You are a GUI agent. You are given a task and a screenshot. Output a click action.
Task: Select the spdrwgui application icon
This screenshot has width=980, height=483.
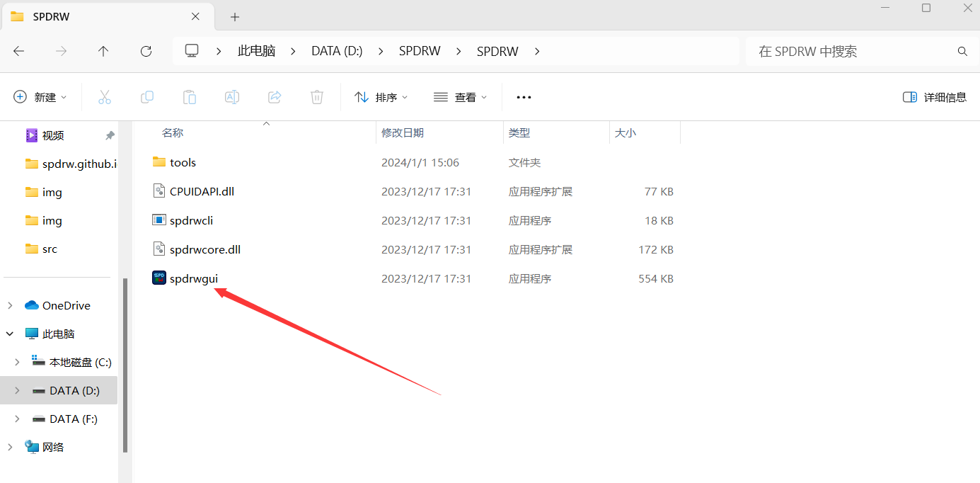pyautogui.click(x=159, y=278)
